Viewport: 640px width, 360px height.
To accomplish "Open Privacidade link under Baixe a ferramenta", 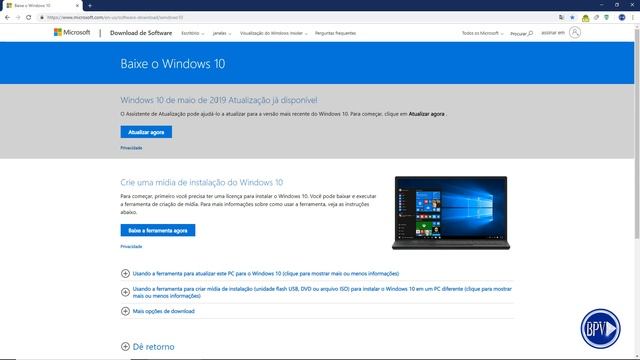I will 131,247.
